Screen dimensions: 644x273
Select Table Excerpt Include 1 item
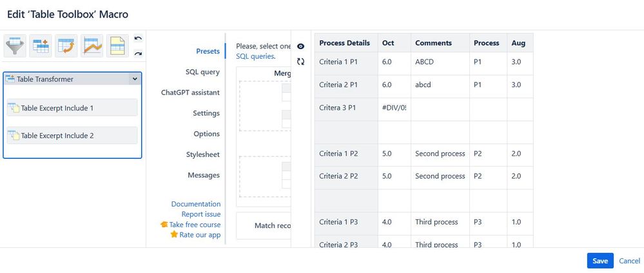click(72, 108)
